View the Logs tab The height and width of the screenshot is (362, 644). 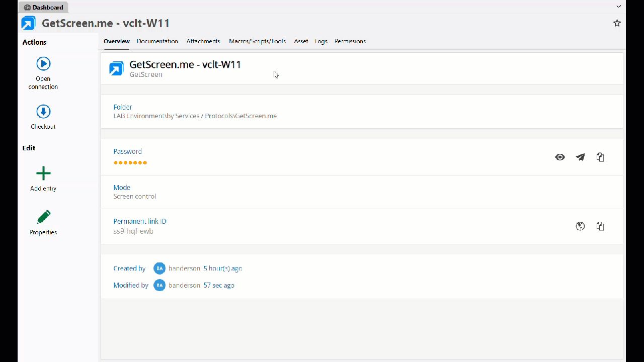click(321, 41)
